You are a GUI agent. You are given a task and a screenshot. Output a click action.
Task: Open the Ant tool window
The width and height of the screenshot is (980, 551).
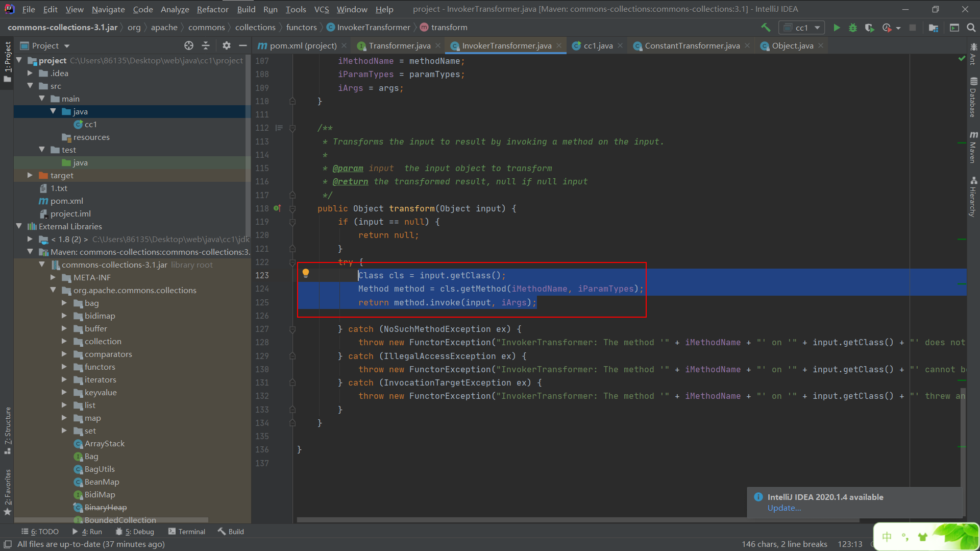(973, 53)
